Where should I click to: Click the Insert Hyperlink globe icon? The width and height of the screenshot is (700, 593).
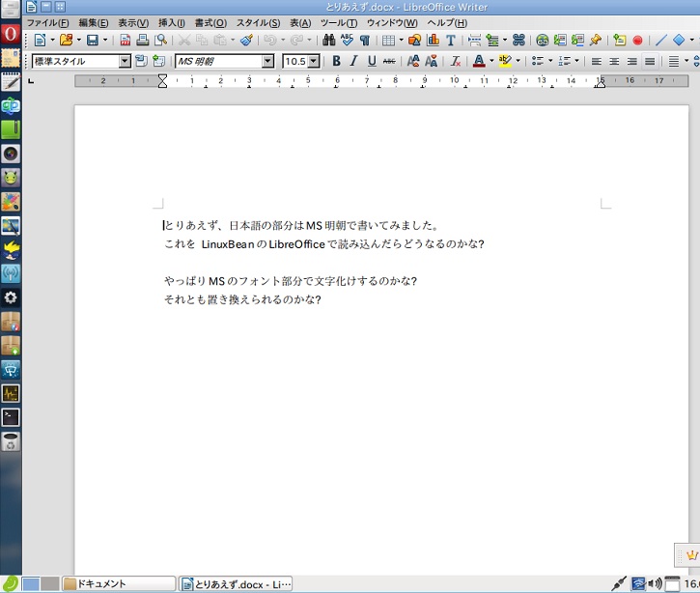[x=542, y=41]
